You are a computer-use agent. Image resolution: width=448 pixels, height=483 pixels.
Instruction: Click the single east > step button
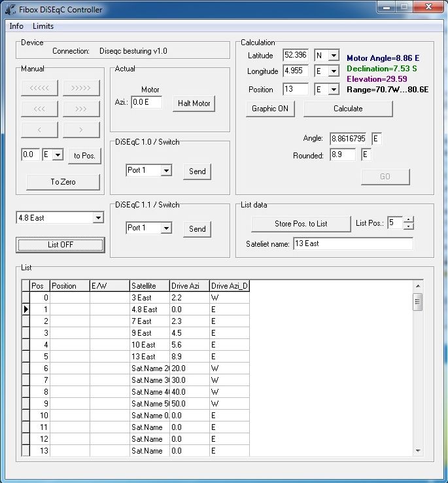[81, 130]
